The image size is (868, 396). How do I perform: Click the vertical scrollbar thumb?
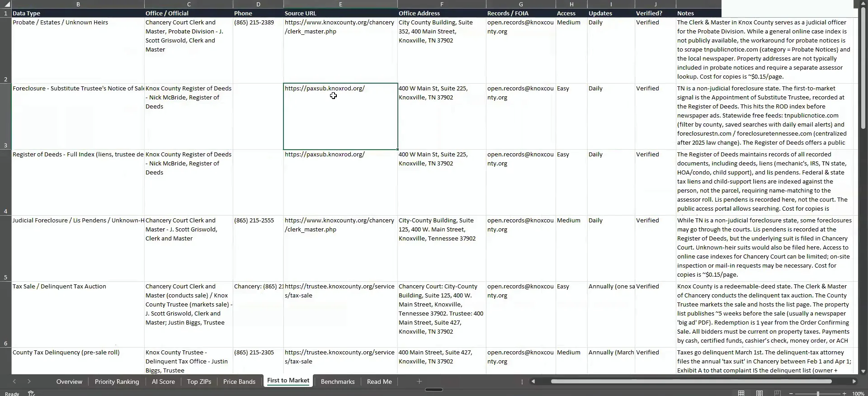click(863, 68)
